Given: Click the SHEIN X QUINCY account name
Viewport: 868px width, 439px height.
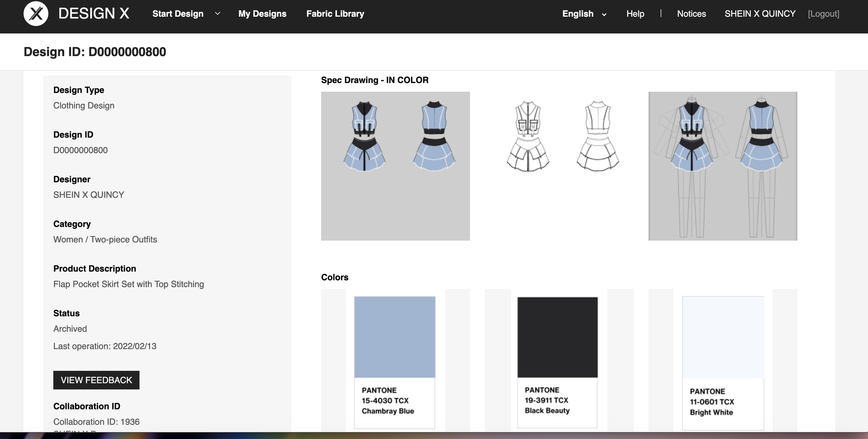Looking at the screenshot, I should pyautogui.click(x=760, y=14).
